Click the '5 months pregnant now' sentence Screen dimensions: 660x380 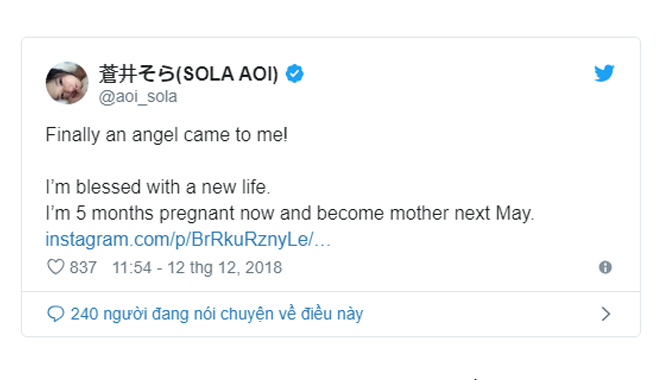tap(290, 213)
